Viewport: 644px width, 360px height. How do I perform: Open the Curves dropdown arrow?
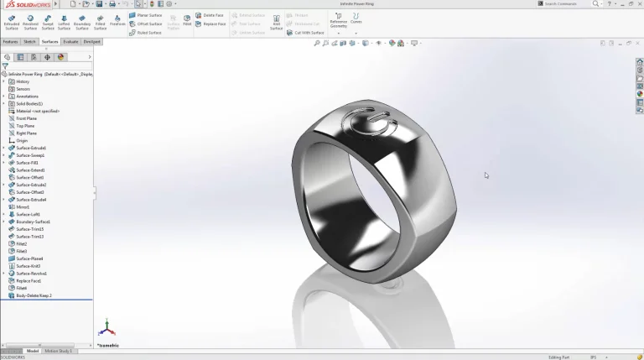[x=356, y=33]
